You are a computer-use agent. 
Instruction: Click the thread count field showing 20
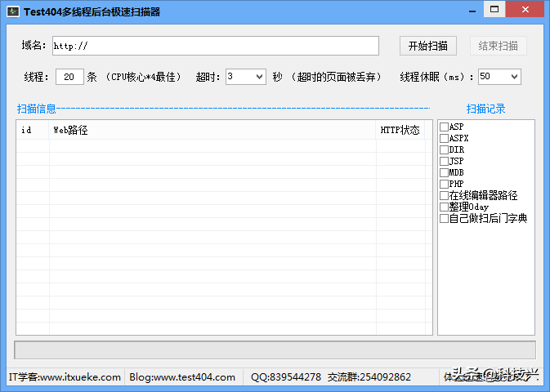point(69,77)
